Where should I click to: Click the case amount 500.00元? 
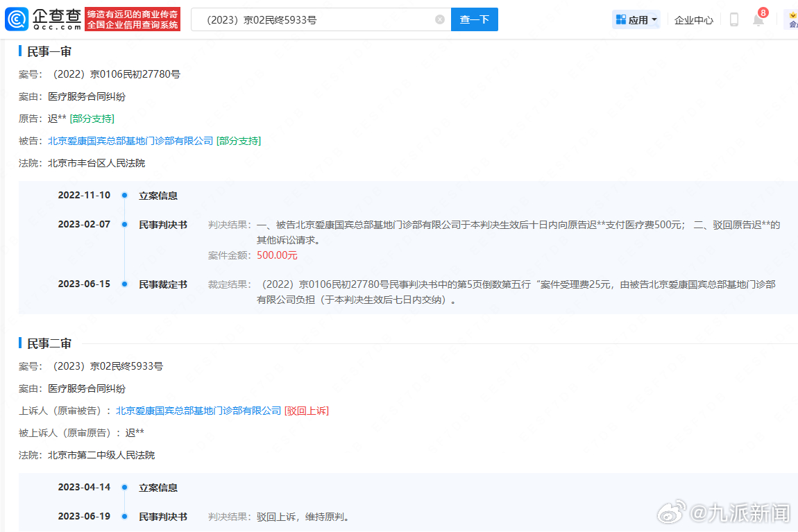coord(277,255)
